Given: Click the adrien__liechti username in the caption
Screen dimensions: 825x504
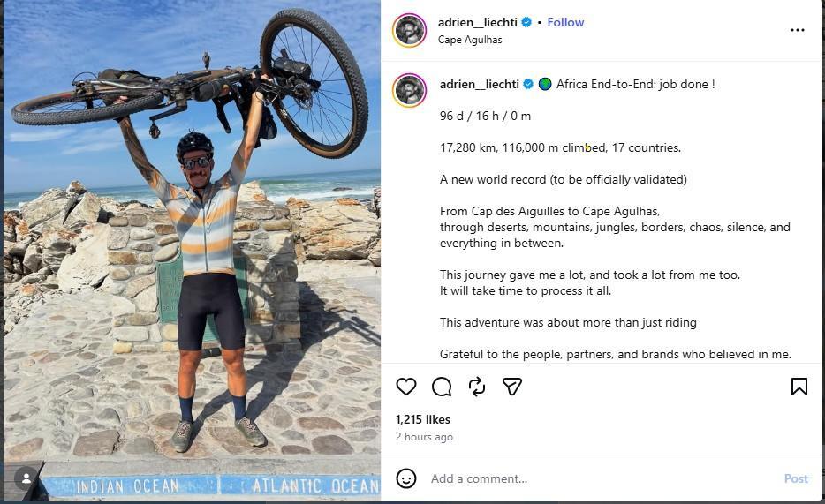Looking at the screenshot, I should click(x=479, y=84).
